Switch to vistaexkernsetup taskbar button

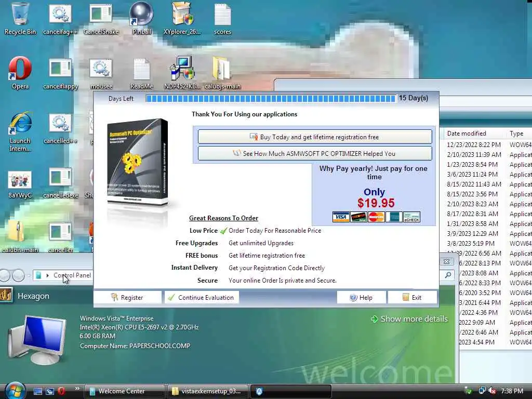207,391
